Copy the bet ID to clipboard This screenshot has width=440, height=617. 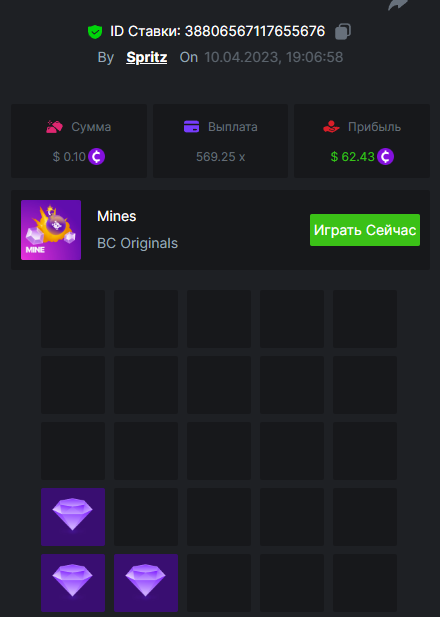[x=343, y=31]
